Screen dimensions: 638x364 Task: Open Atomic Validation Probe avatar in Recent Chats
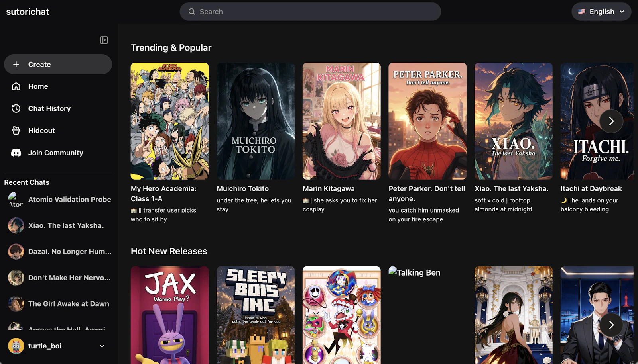(x=16, y=200)
